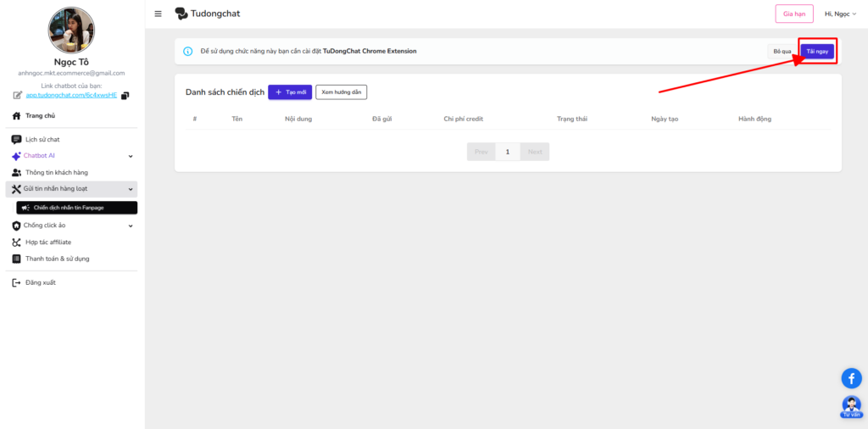Click the Trạng thái column header
This screenshot has height=429, width=868.
[x=572, y=119]
